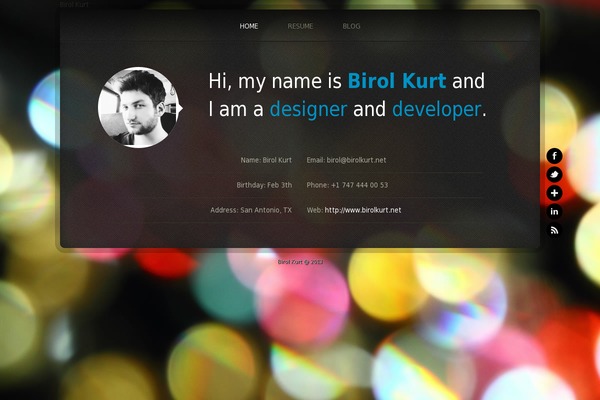The width and height of the screenshot is (600, 400).
Task: Open the Google Plus icon
Action: click(554, 193)
